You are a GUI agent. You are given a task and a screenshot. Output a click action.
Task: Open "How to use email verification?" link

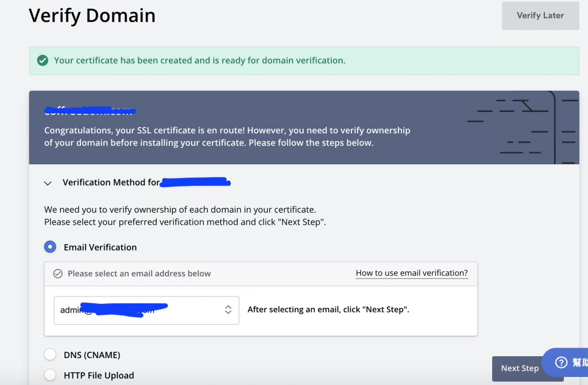coord(412,274)
